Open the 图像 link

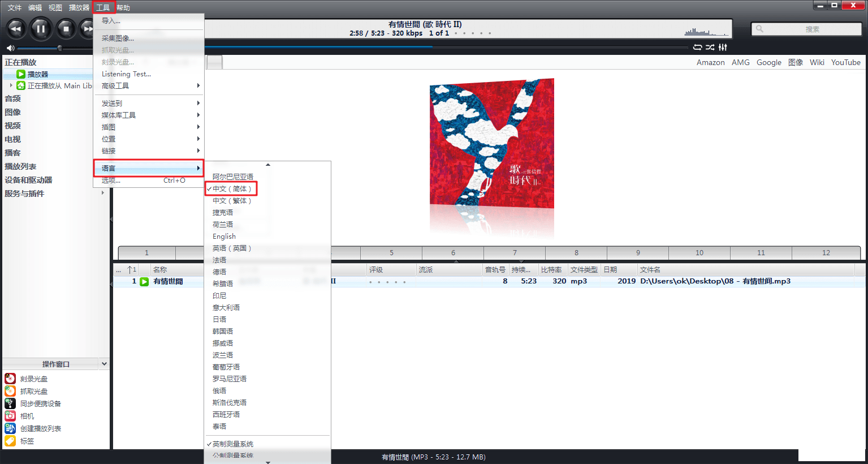click(796, 62)
